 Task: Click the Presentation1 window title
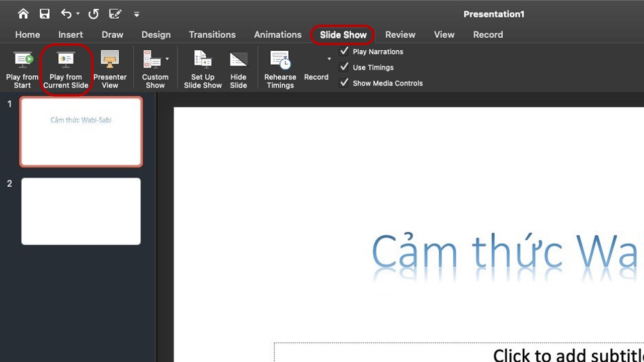(494, 14)
